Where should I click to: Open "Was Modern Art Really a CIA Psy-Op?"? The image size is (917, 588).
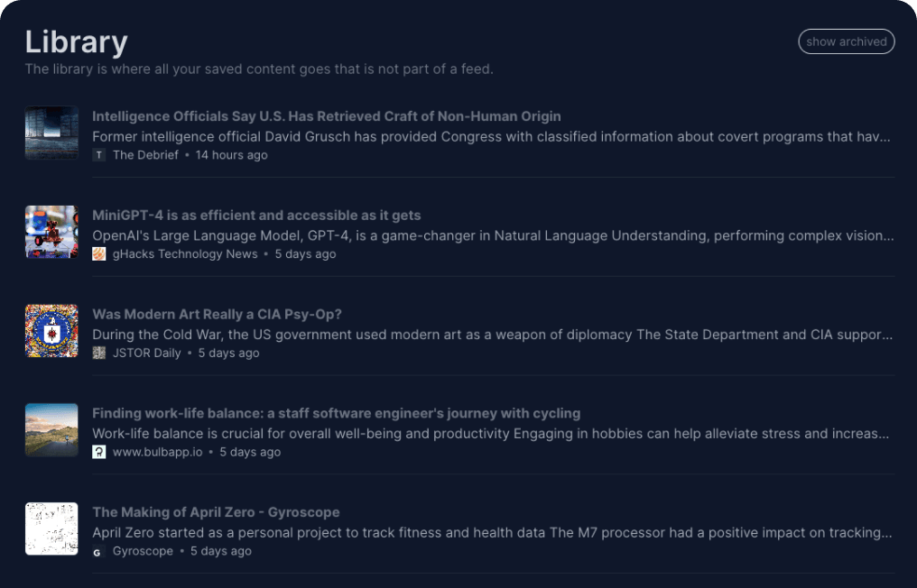click(217, 315)
